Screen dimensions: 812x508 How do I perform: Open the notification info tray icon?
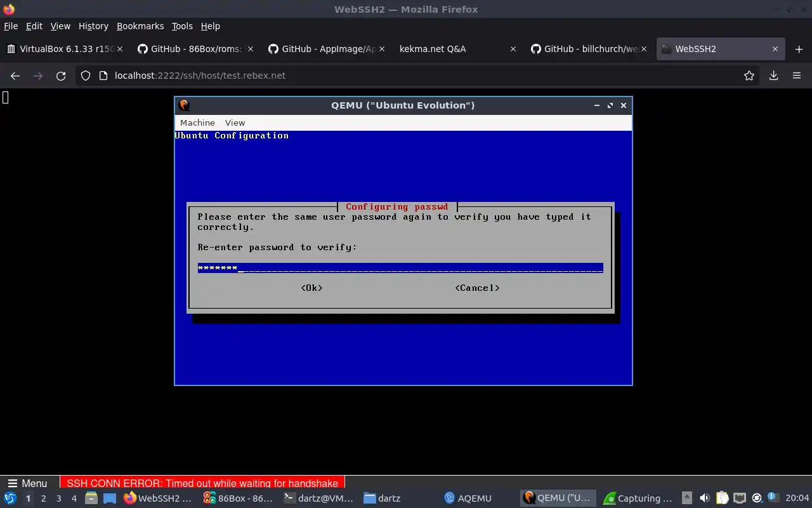point(773,498)
